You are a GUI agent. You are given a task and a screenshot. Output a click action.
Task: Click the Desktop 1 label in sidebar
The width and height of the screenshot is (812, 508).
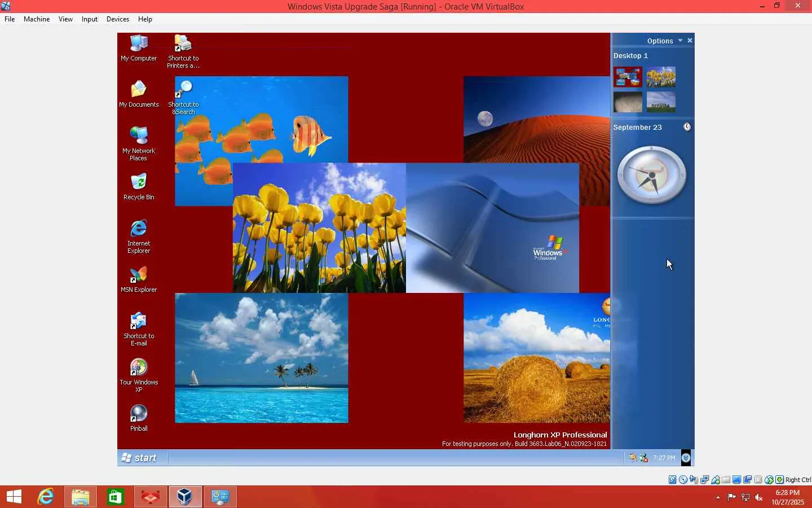click(x=630, y=56)
